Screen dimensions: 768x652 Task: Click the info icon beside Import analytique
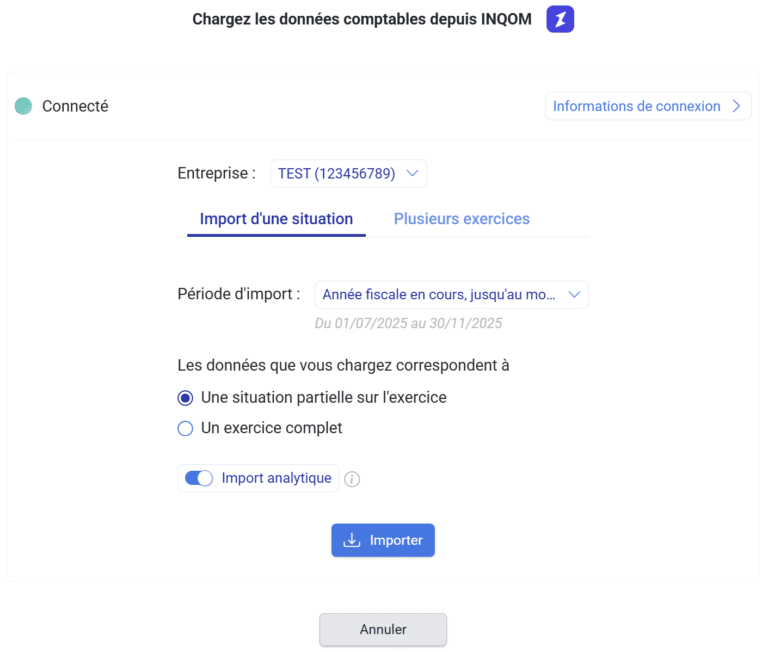[x=352, y=479]
